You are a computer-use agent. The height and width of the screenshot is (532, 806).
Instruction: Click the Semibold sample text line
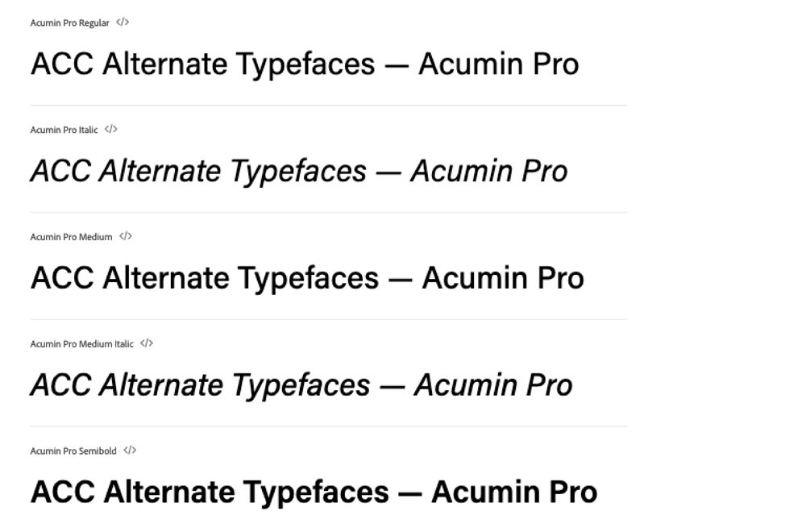314,493
